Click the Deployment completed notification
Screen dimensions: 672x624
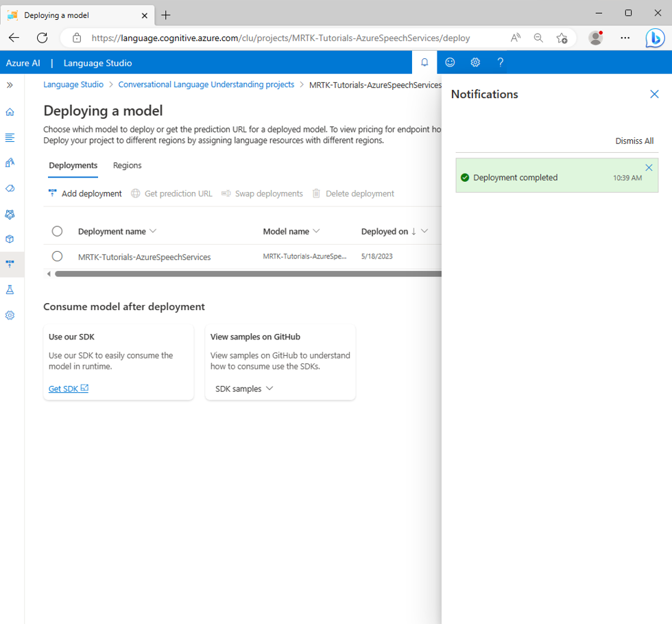557,176
